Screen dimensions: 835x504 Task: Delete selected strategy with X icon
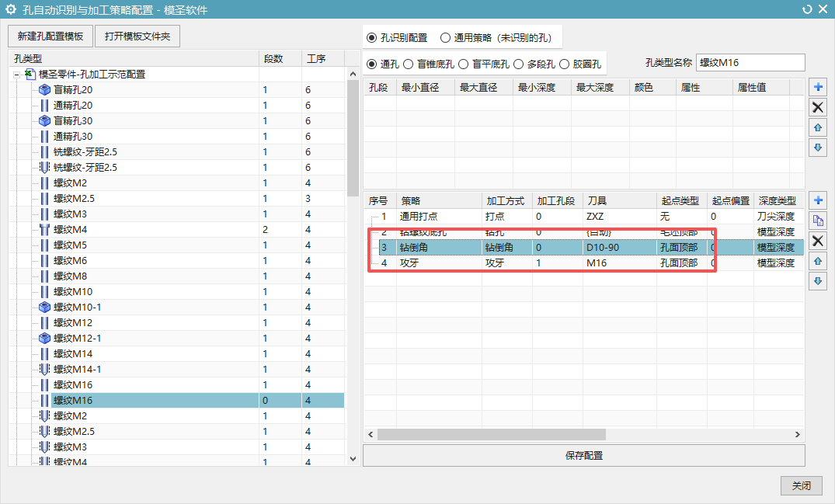click(817, 241)
